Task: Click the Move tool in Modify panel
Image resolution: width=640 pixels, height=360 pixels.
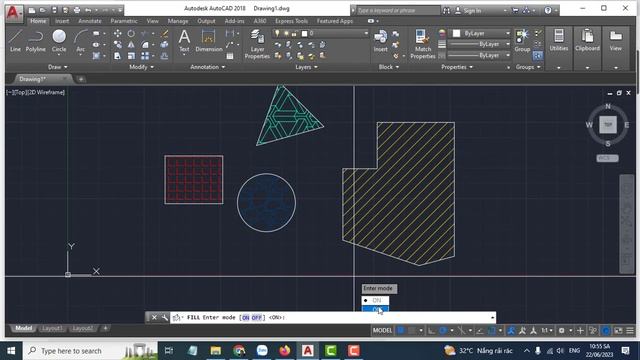Action: click(x=118, y=33)
